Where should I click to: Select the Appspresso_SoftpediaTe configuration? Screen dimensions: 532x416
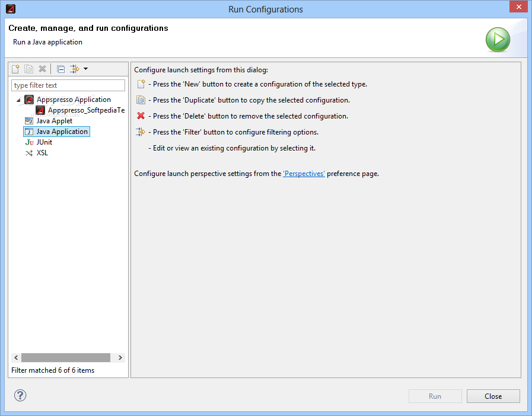(86, 110)
